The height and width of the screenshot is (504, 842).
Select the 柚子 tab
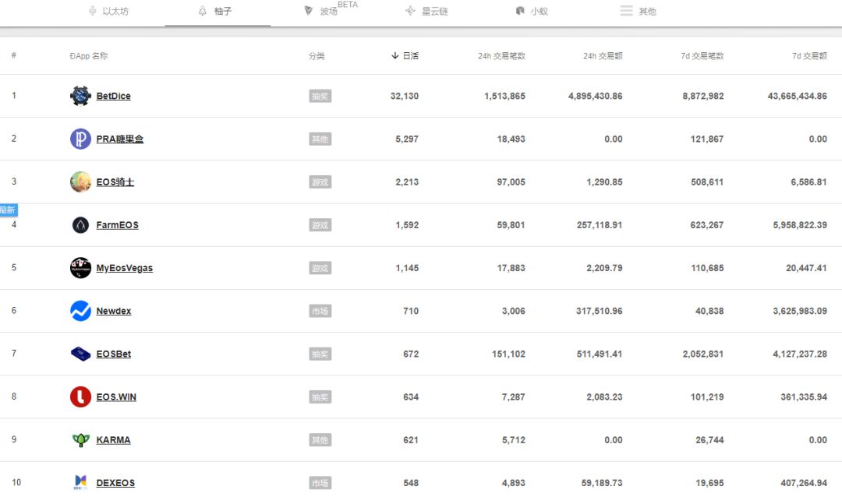pyautogui.click(x=218, y=11)
